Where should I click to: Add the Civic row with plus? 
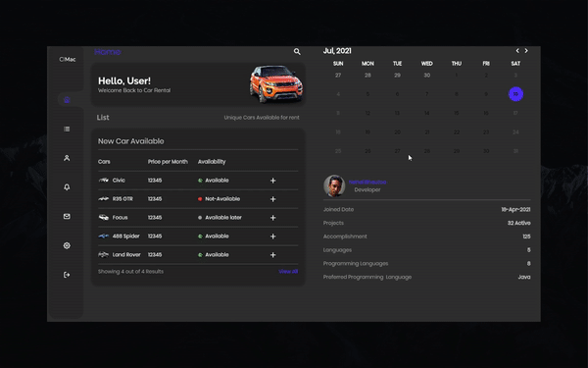pos(273,181)
